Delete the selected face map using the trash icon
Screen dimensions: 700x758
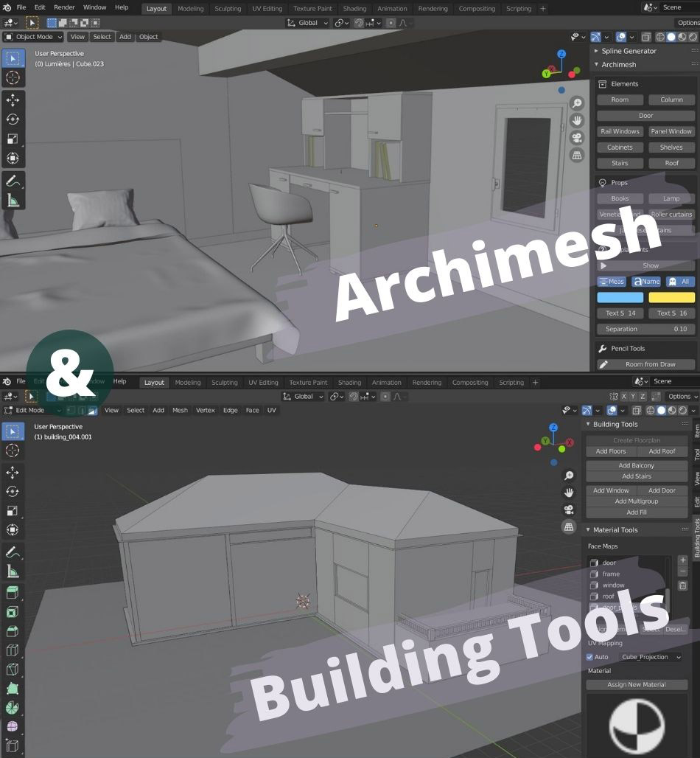[x=682, y=585]
